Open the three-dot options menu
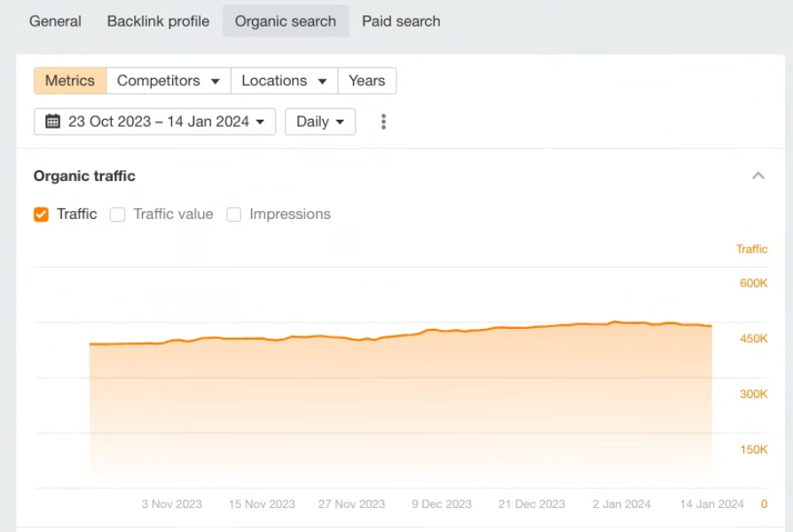 tap(383, 121)
